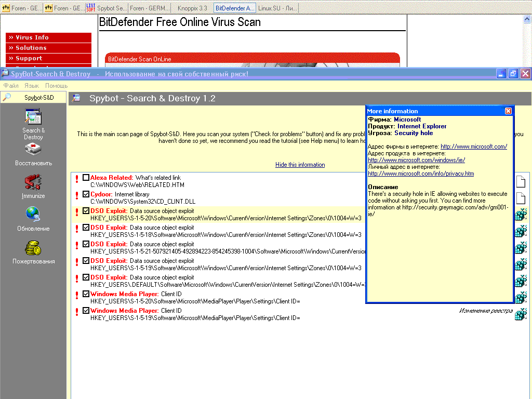Click Solutions in the BitDefender page

(48, 48)
